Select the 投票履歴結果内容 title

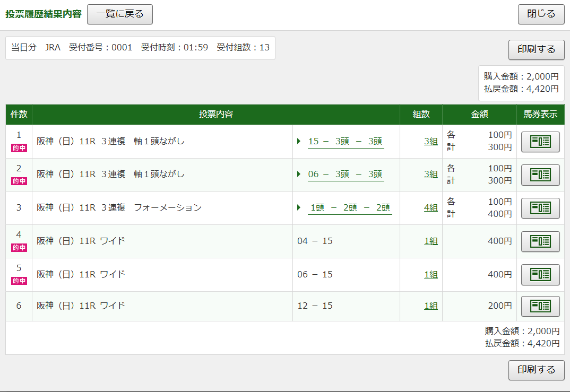[x=44, y=14]
